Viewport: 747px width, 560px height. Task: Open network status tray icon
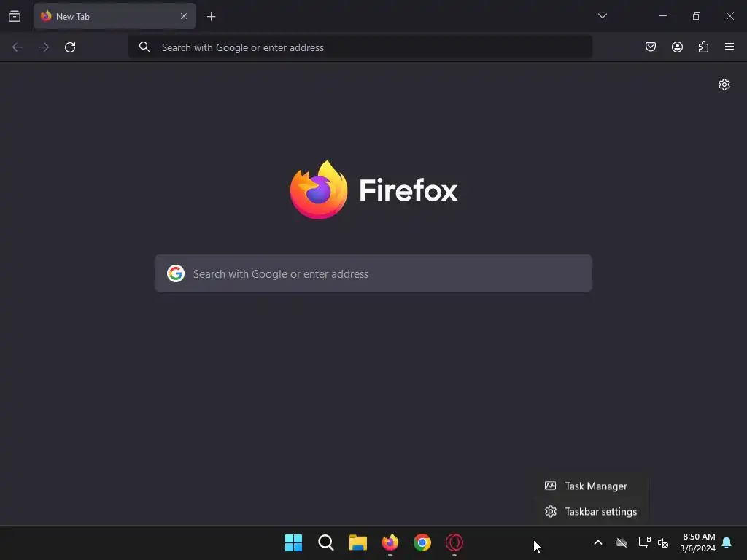click(645, 542)
